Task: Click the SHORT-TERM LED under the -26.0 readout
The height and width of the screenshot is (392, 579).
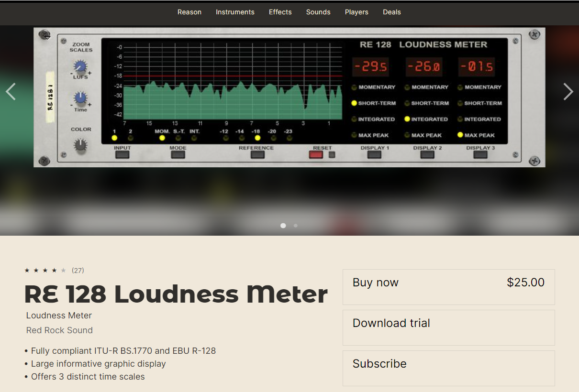Action: (407, 103)
